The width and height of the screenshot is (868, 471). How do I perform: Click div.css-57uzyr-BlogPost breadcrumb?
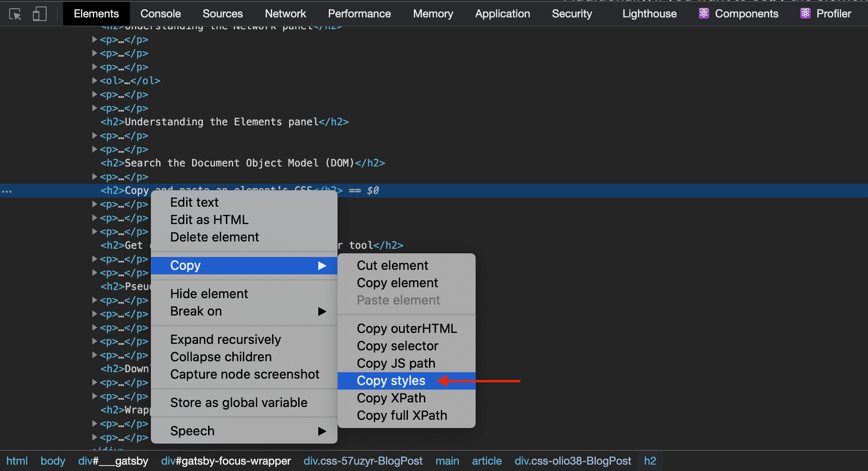(363, 461)
